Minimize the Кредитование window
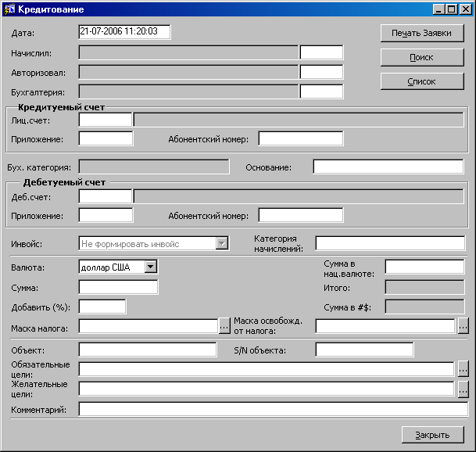 (438, 9)
